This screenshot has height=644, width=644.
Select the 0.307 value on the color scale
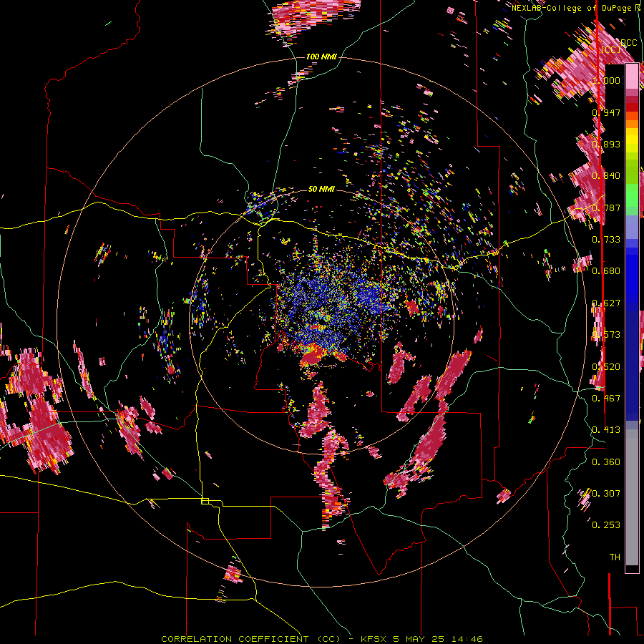coord(606,494)
